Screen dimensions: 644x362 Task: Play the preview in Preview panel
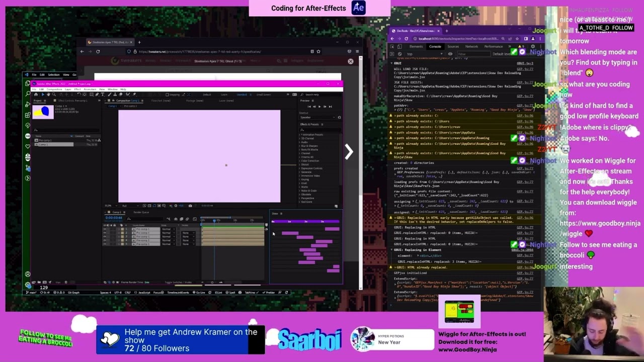pyautogui.click(x=319, y=107)
